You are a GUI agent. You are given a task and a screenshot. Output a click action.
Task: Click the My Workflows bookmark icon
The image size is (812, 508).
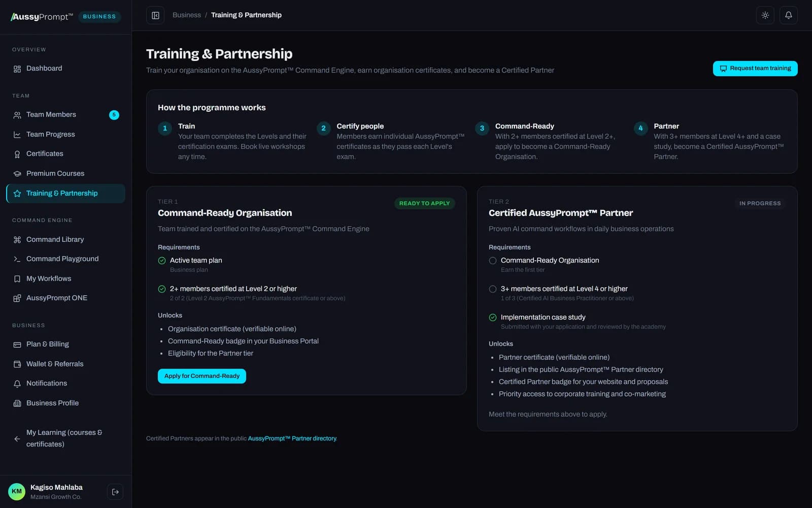pyautogui.click(x=17, y=279)
